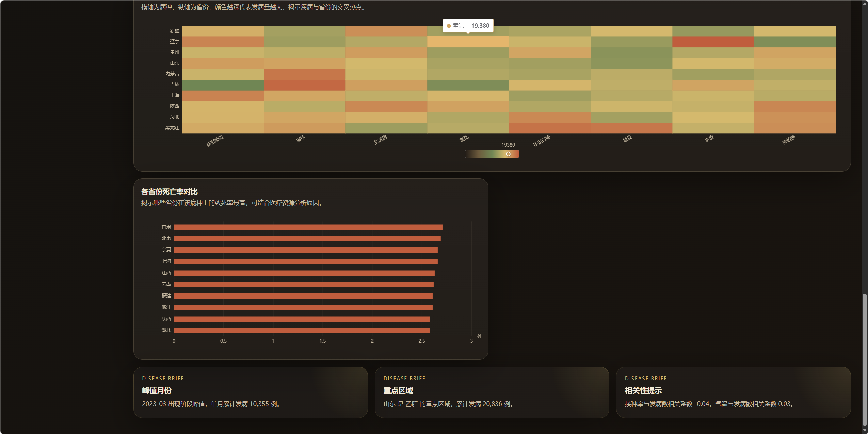Click the scrollbar up arrow
868x434 pixels.
point(865,3)
